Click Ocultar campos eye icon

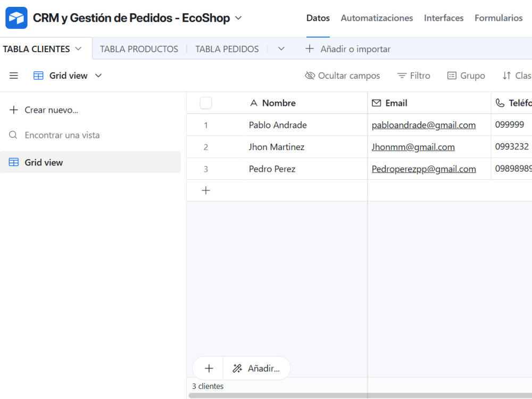point(310,76)
